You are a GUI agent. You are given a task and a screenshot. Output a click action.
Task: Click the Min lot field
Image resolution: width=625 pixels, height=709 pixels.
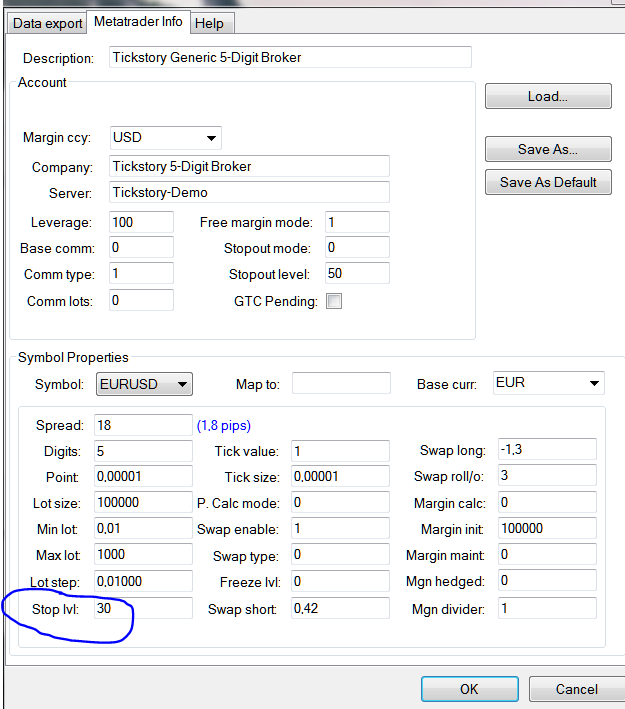pyautogui.click(x=143, y=529)
